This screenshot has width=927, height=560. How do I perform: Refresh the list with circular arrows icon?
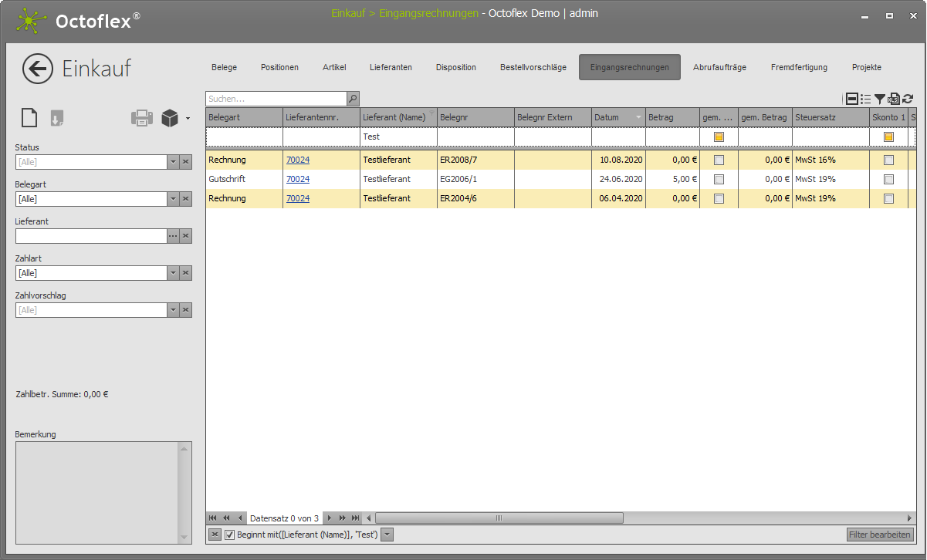[x=908, y=99]
